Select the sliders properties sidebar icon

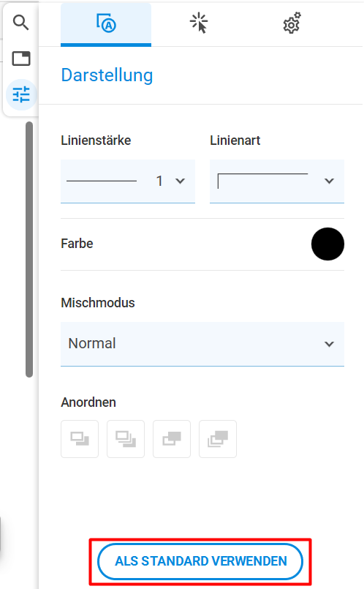click(x=21, y=94)
